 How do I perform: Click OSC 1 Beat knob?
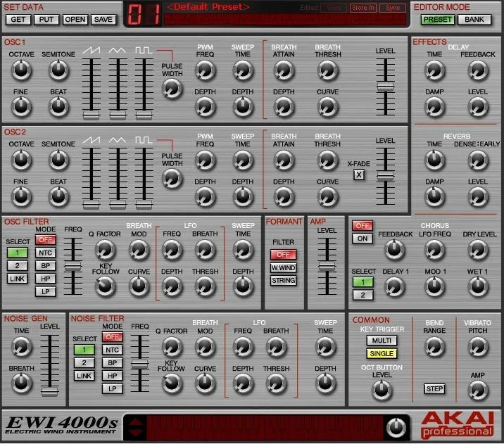[x=58, y=107]
